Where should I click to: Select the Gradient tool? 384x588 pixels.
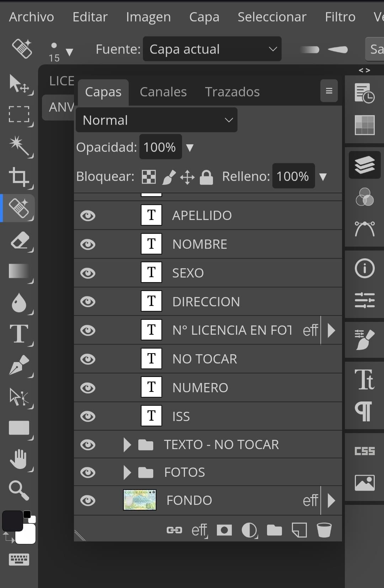click(19, 271)
